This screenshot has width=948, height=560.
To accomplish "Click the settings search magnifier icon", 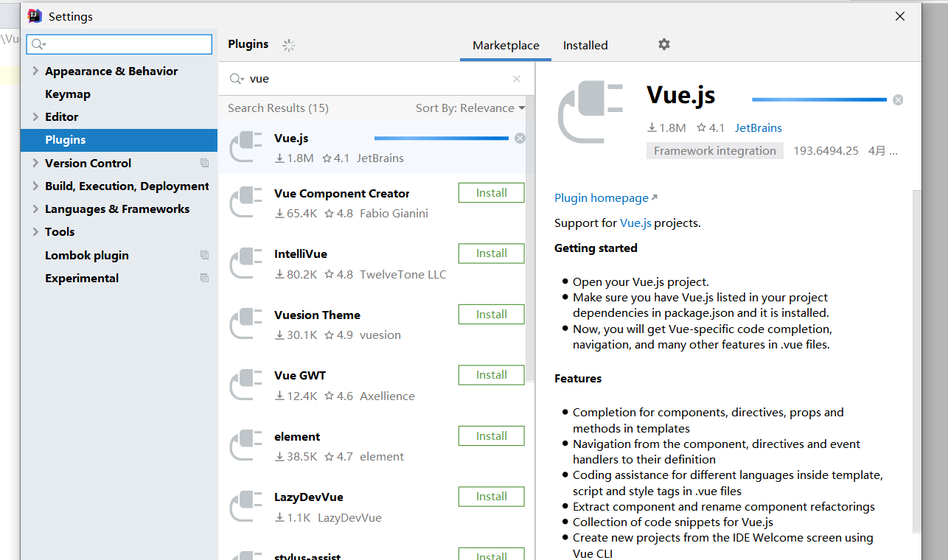I will point(38,44).
